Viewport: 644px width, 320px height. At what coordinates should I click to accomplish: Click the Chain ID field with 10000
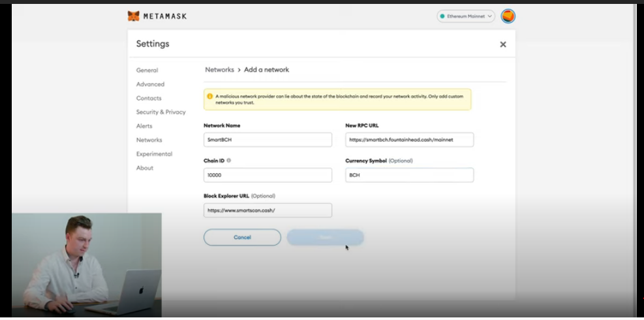coord(268,175)
